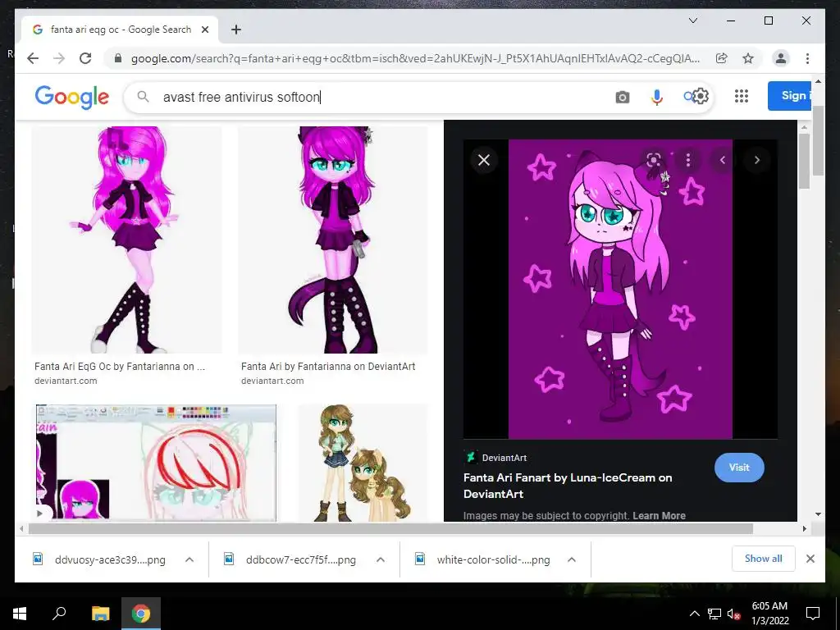Open the Chrome profile avatar
The height and width of the screenshot is (630, 840).
click(x=781, y=58)
